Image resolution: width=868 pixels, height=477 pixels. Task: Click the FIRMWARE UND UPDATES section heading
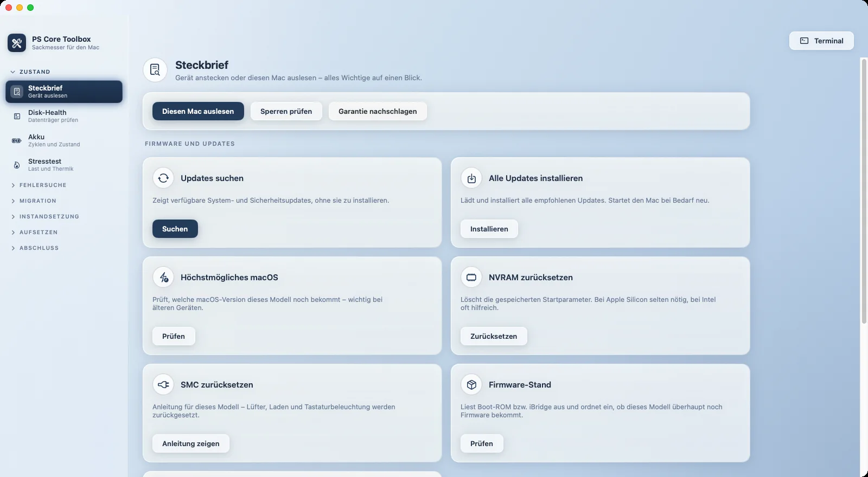(x=190, y=144)
